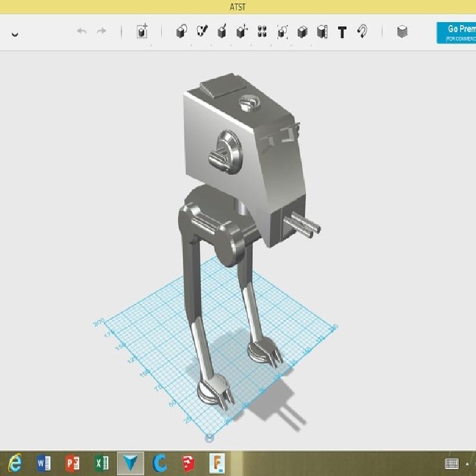Screen dimensions: 476x476
Task: Open the orange F app in the taskbar
Action: pyautogui.click(x=217, y=464)
